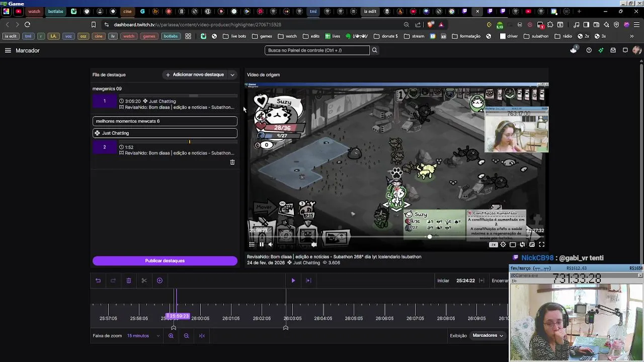Viewport: 644px width, 362px height.
Task: Click bookmark marker near 26:03:05
Action: [286, 328]
